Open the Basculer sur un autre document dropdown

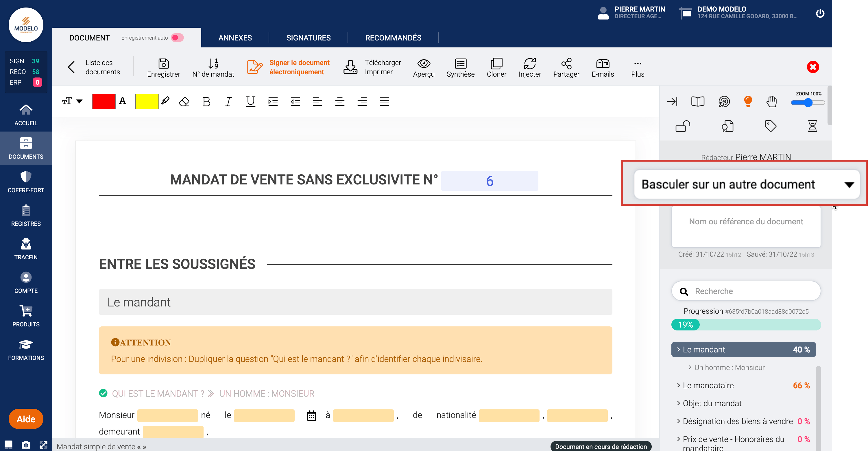[746, 184]
